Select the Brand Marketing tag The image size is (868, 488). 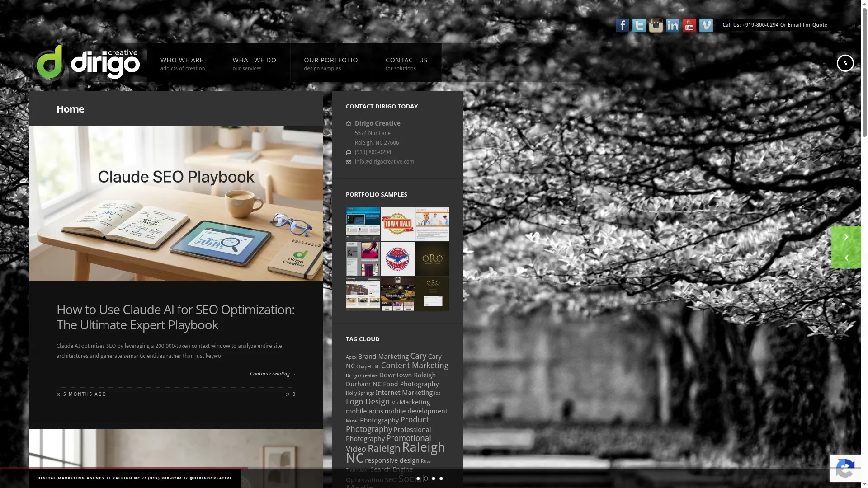coord(383,357)
